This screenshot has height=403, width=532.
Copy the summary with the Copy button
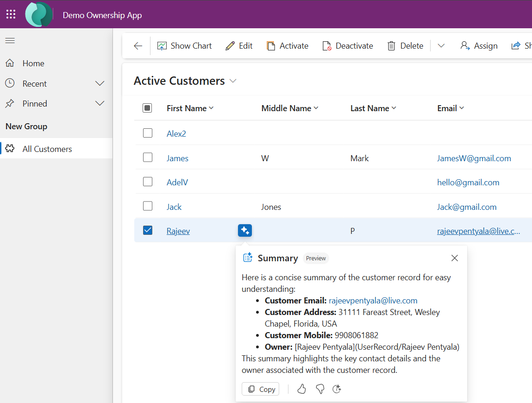click(261, 389)
